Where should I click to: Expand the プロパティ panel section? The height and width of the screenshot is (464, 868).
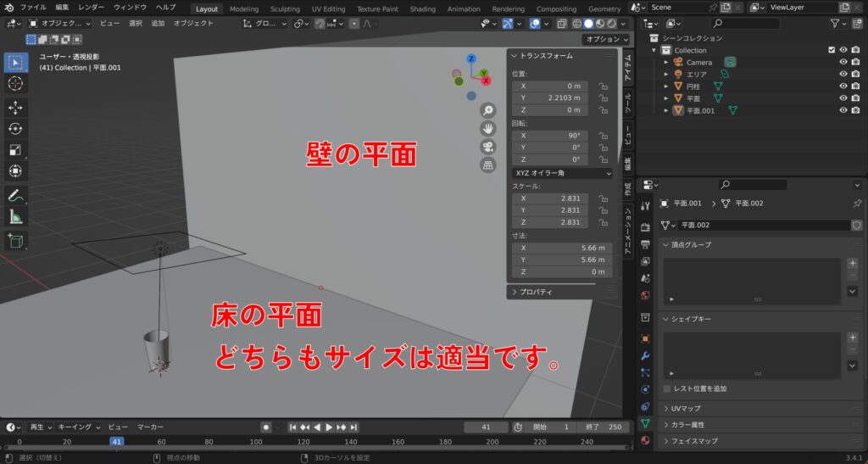pyautogui.click(x=536, y=292)
